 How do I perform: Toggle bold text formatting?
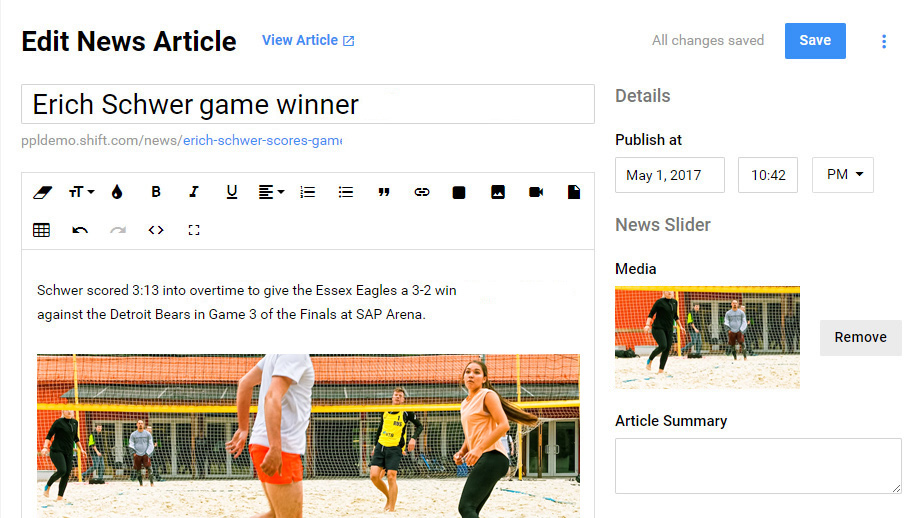pos(156,192)
